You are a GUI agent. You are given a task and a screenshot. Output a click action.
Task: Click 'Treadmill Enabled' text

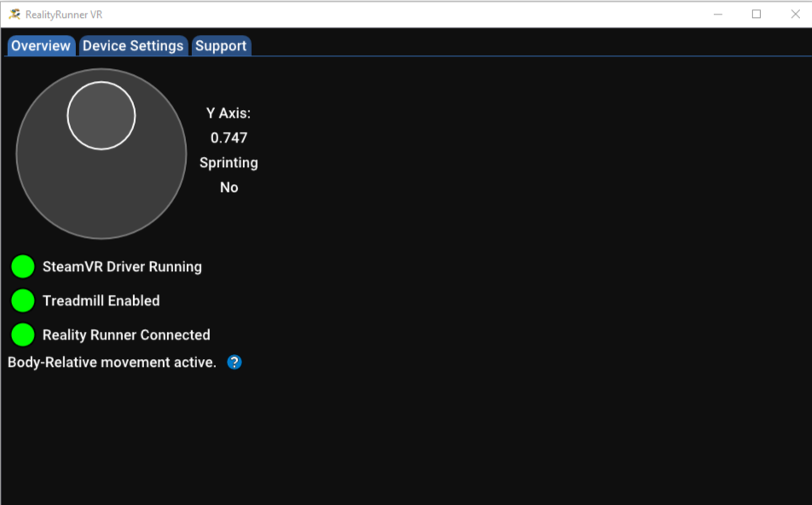101,301
